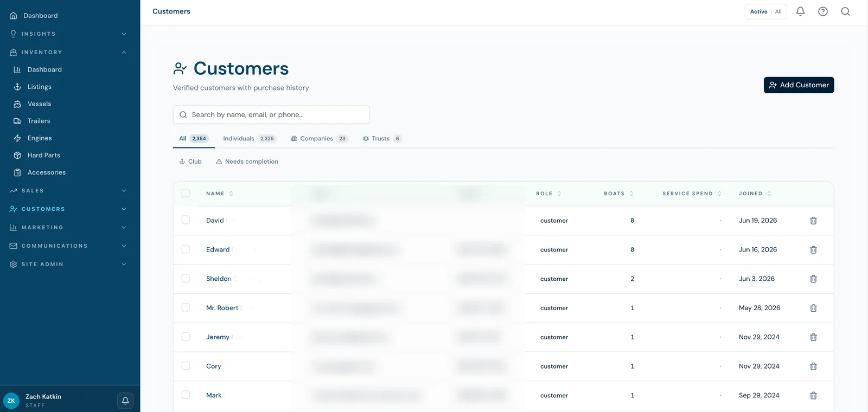Toggle the select-all header checkbox
The image size is (868, 412).
pyautogui.click(x=186, y=193)
